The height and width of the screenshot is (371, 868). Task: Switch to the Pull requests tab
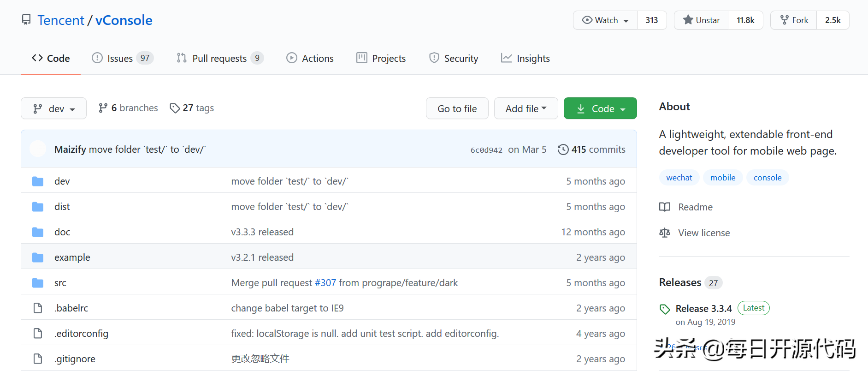tap(220, 59)
